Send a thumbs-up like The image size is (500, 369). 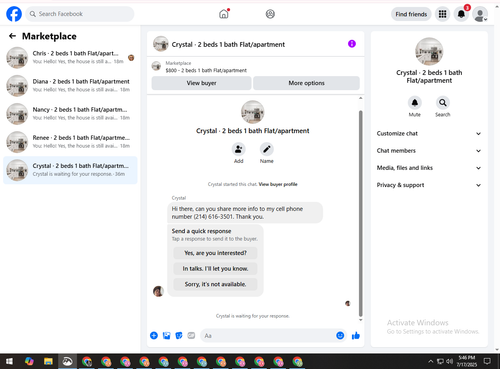[356, 336]
